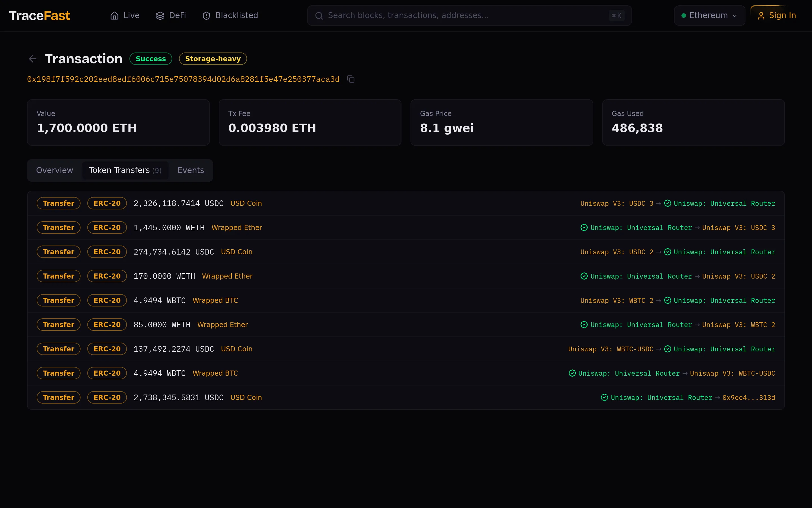The image size is (812, 508).
Task: Click the transaction hash 0x198f7f…aca3d
Action: point(183,79)
